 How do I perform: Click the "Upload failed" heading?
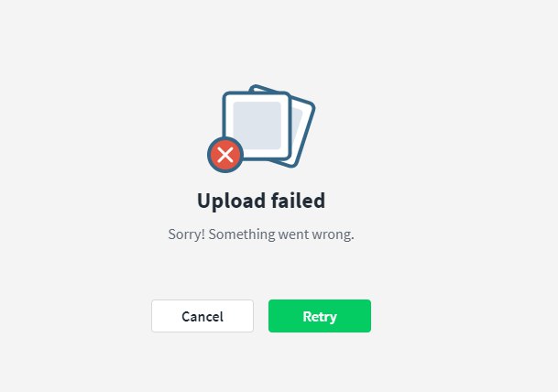coord(261,201)
